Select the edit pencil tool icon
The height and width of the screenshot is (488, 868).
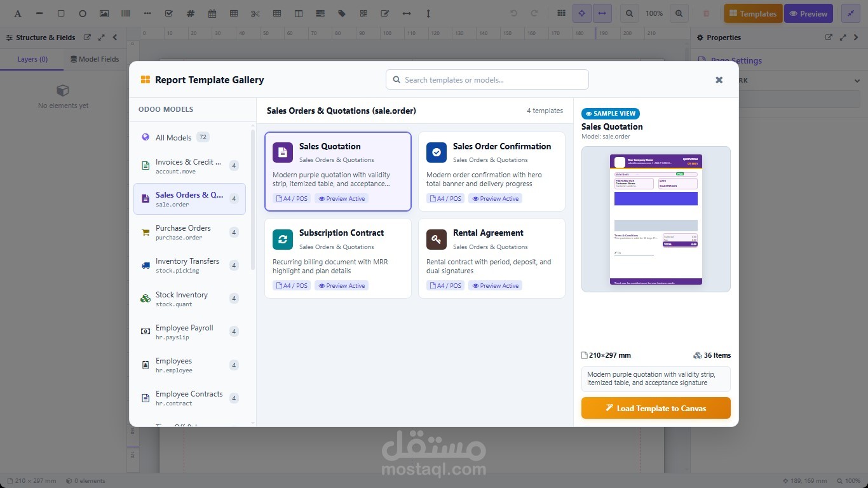[x=385, y=13]
